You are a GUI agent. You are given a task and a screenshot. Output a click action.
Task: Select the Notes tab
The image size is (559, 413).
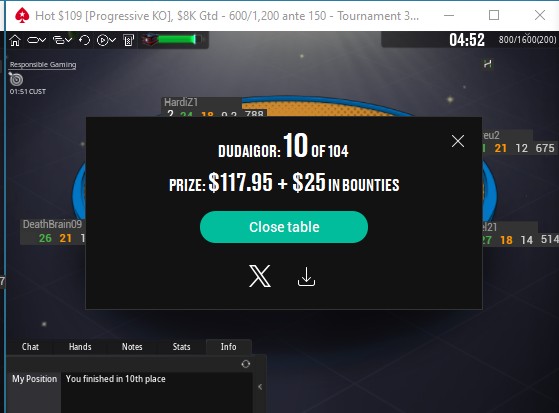point(132,347)
